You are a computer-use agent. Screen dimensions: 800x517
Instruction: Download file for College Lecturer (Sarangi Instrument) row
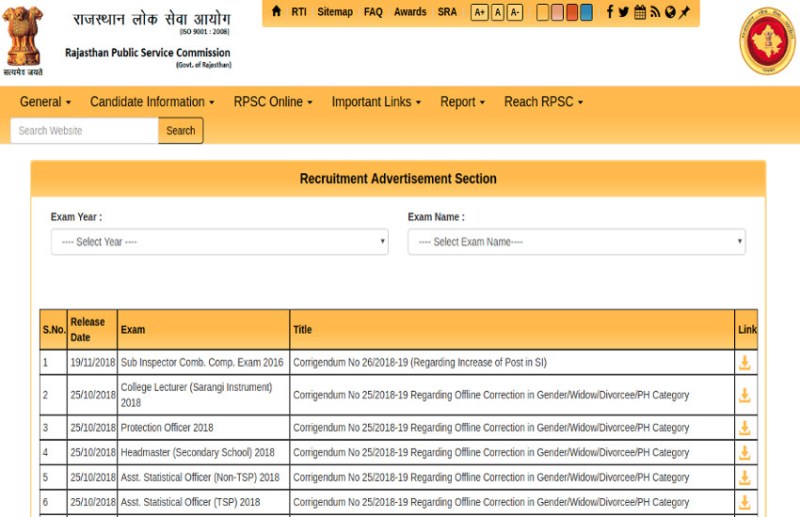tap(745, 395)
